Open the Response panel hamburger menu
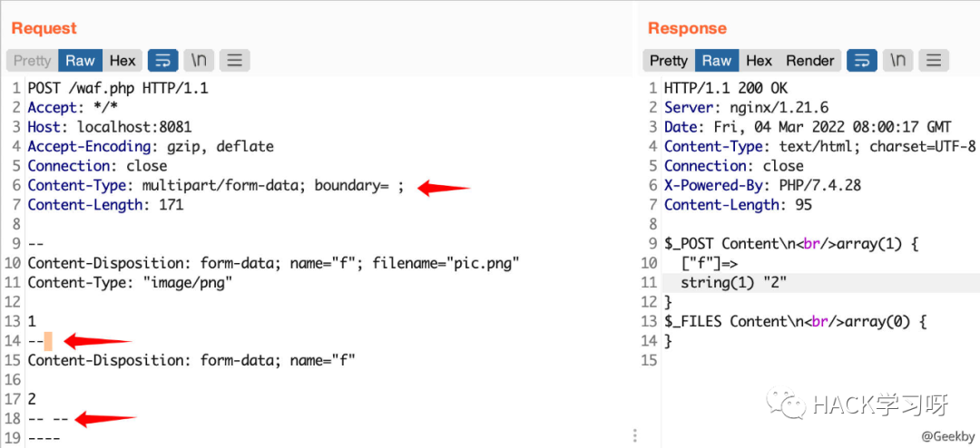This screenshot has width=980, height=448. pos(933,61)
